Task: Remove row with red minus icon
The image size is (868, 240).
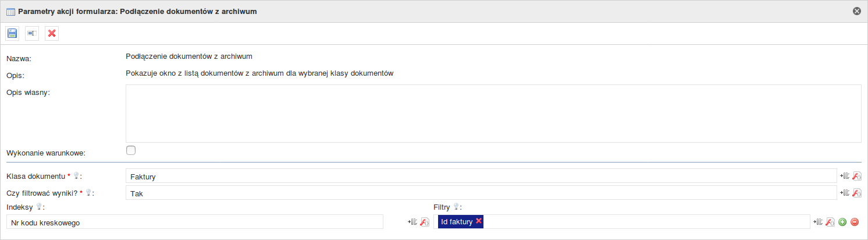Action: tap(855, 222)
